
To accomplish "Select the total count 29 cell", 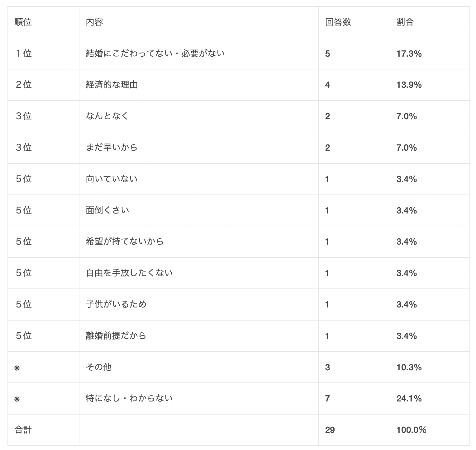I will pos(330,430).
